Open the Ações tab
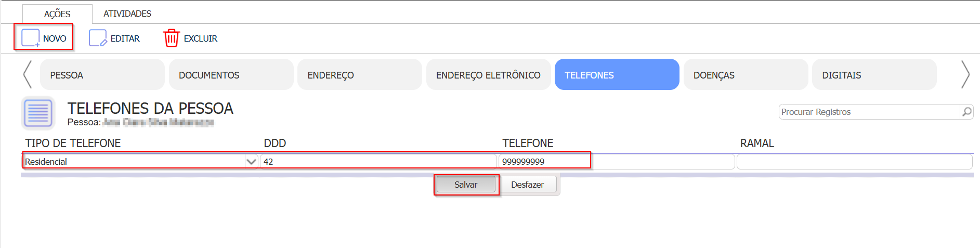Image resolution: width=980 pixels, height=248 pixels. pyautogui.click(x=57, y=14)
